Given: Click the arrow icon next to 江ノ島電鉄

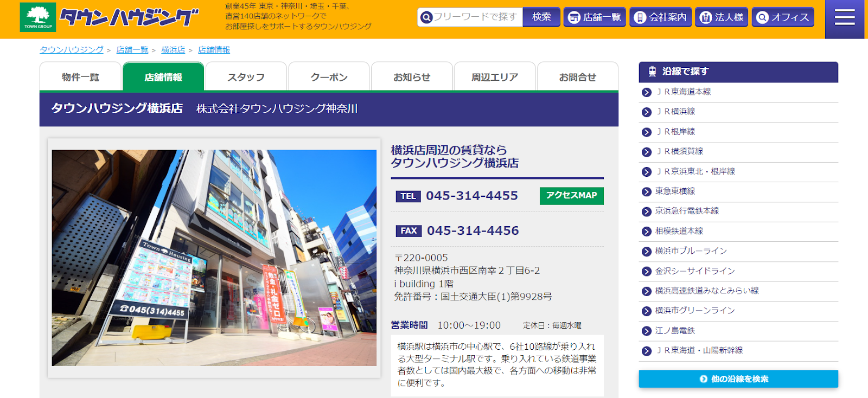Looking at the screenshot, I should point(646,331).
